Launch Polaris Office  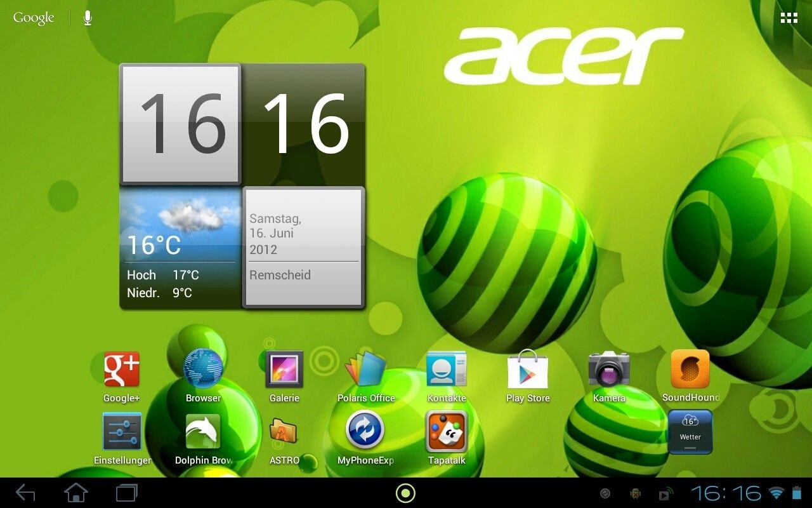(366, 377)
